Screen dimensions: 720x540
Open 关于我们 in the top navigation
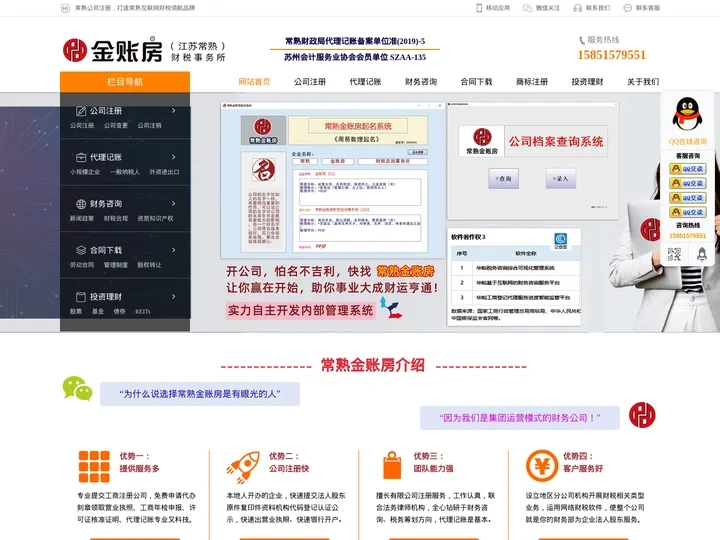coord(643,82)
